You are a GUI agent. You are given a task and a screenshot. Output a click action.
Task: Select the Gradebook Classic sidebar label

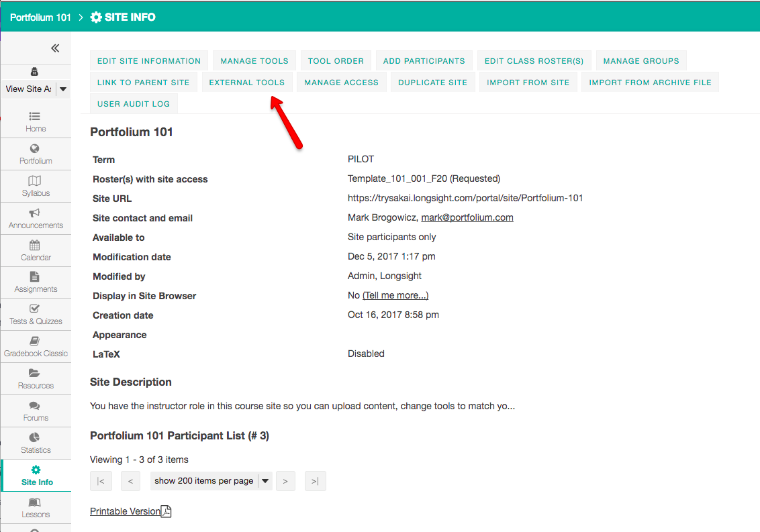36,354
